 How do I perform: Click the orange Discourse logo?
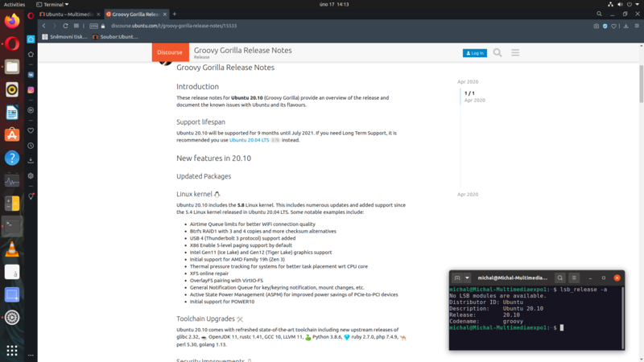click(170, 52)
